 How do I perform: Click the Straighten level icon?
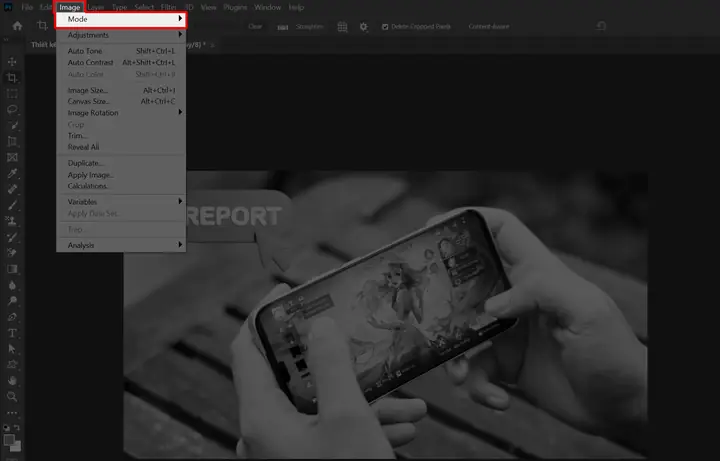coord(282,27)
